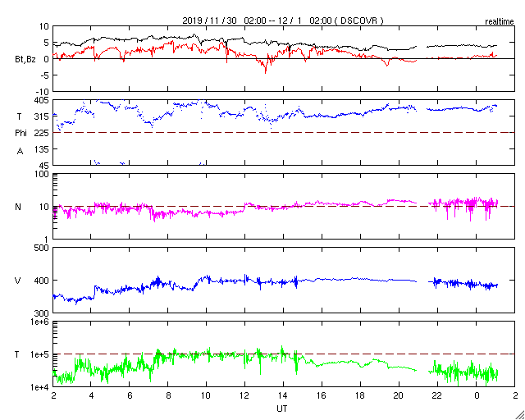Click the "realtime" label
This screenshot has height=420, width=525.
pyautogui.click(x=500, y=22)
